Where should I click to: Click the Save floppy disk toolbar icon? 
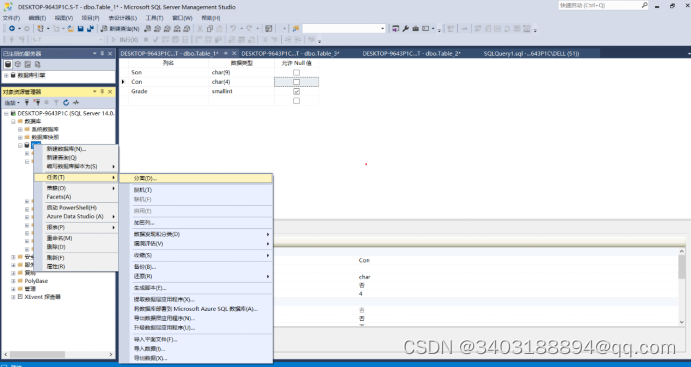click(81, 29)
